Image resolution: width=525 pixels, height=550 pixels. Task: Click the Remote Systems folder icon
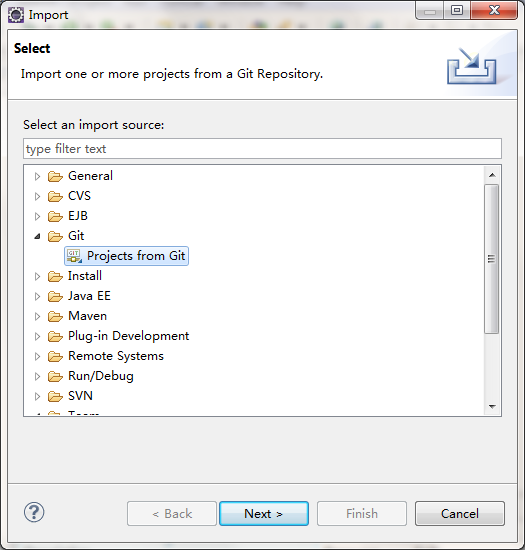pos(55,356)
